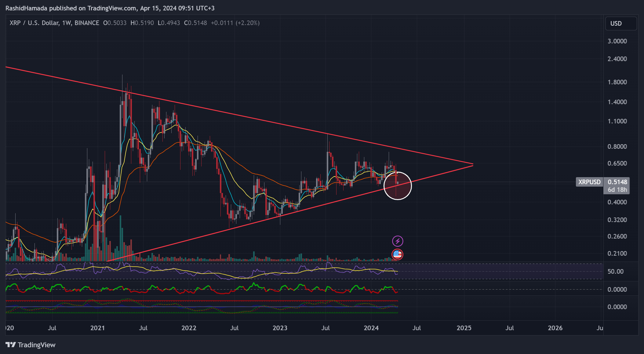644x354 pixels.
Task: Click the TradingView logo link
Action: pyautogui.click(x=31, y=345)
